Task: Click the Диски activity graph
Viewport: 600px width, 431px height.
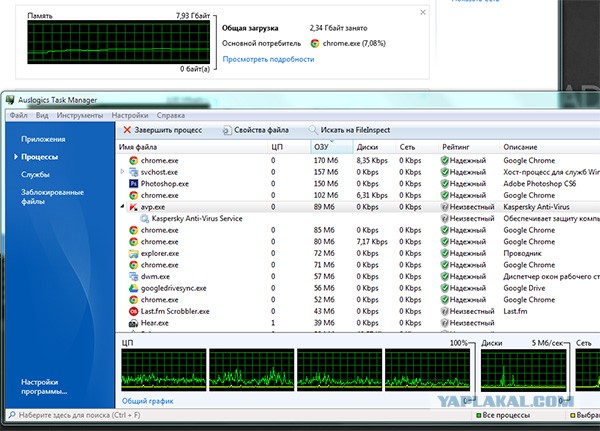Action: click(x=523, y=370)
